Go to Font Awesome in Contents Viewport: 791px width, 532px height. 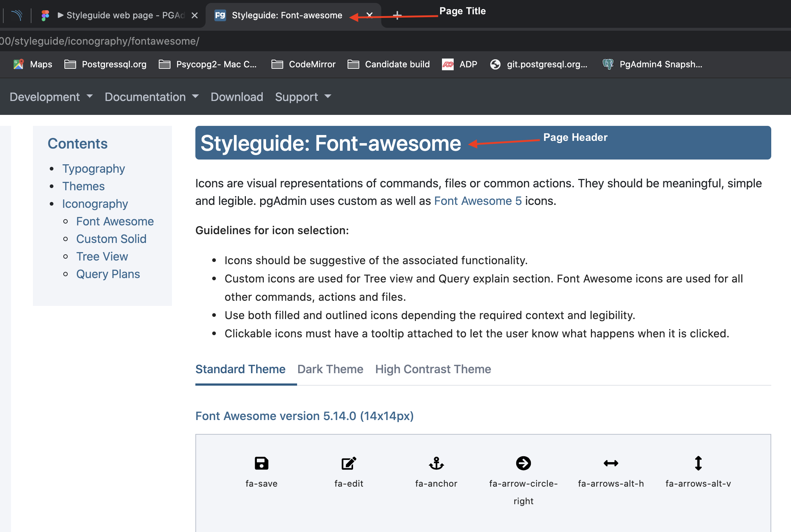[115, 221]
